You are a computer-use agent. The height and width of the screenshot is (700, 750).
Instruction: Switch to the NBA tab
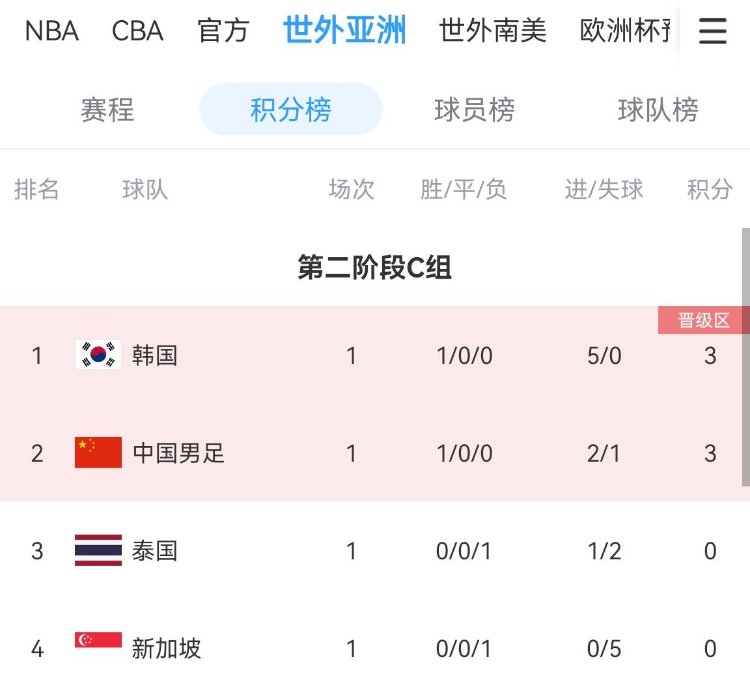click(51, 31)
